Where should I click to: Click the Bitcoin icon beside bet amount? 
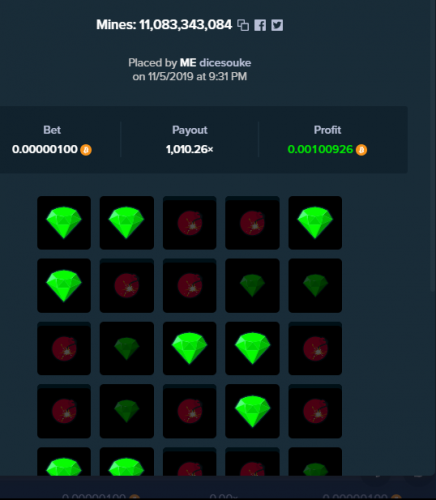86,150
